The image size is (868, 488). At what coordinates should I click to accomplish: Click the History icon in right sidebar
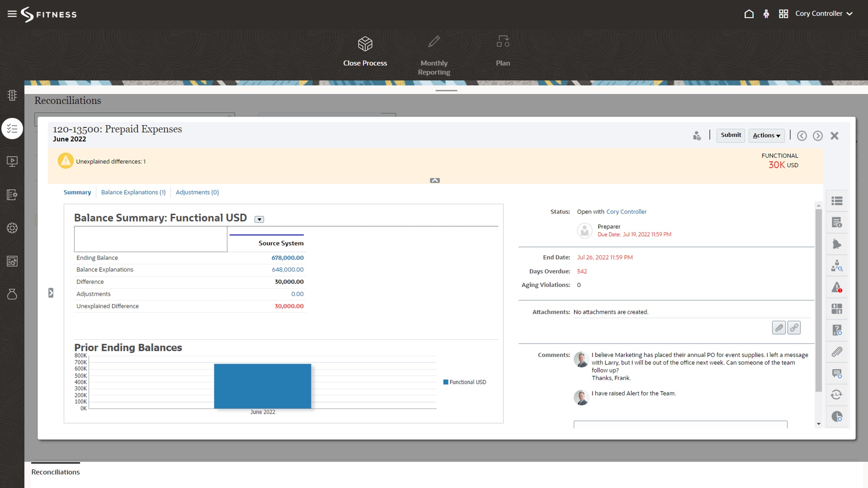(836, 395)
